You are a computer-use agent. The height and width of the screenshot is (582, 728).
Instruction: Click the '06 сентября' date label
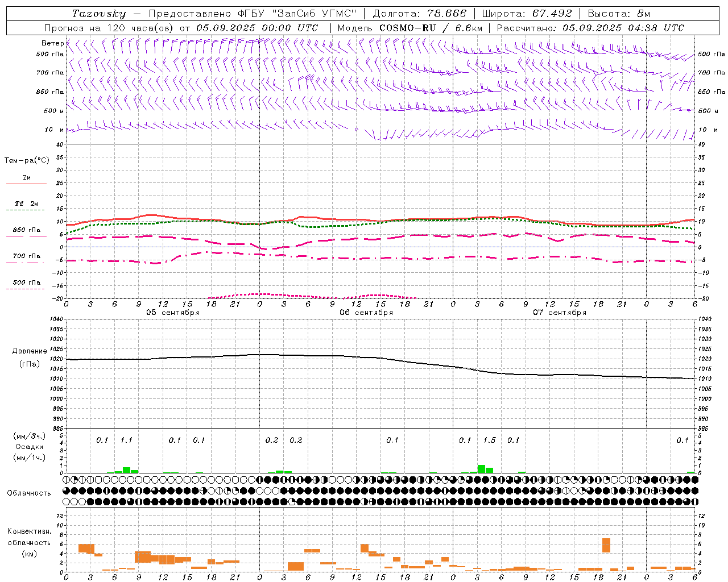click(x=366, y=313)
